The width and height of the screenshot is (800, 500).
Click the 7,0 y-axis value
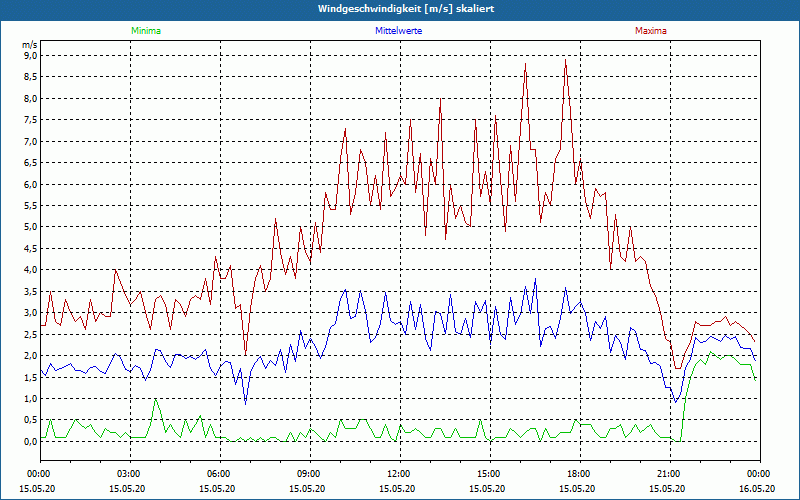32,141
